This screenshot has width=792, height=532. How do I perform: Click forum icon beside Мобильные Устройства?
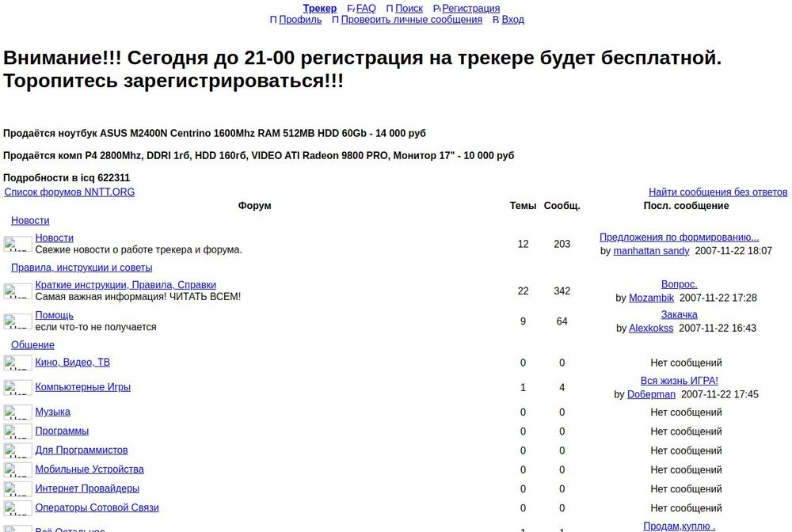(18, 469)
